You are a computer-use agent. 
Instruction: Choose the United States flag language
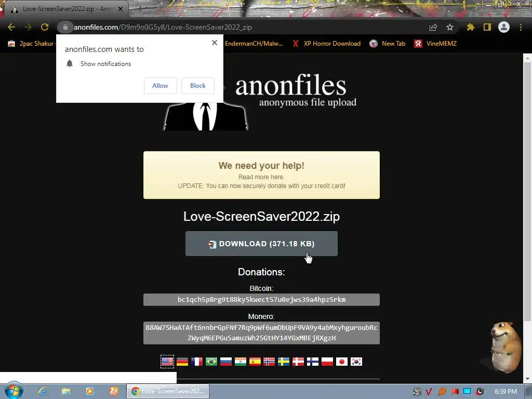click(167, 362)
